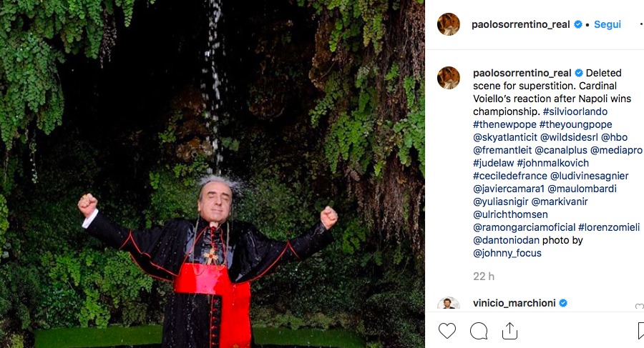Screen dimensions: 644x348
Task: Follow the account with the Segui button
Action: click(x=608, y=24)
